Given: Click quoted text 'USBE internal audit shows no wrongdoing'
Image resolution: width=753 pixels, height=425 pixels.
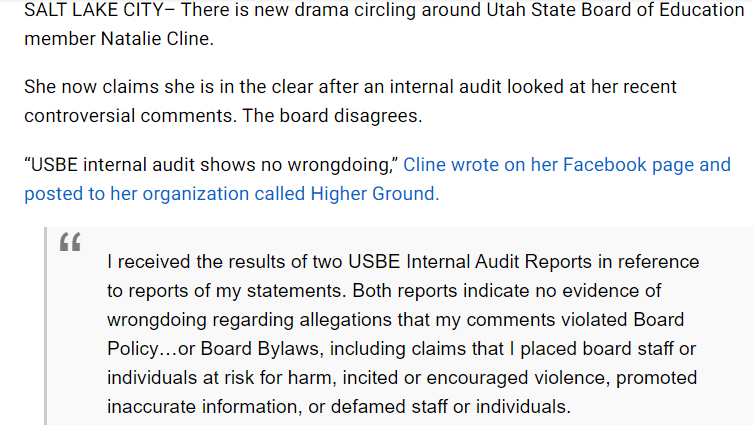Looking at the screenshot, I should pos(211,165).
